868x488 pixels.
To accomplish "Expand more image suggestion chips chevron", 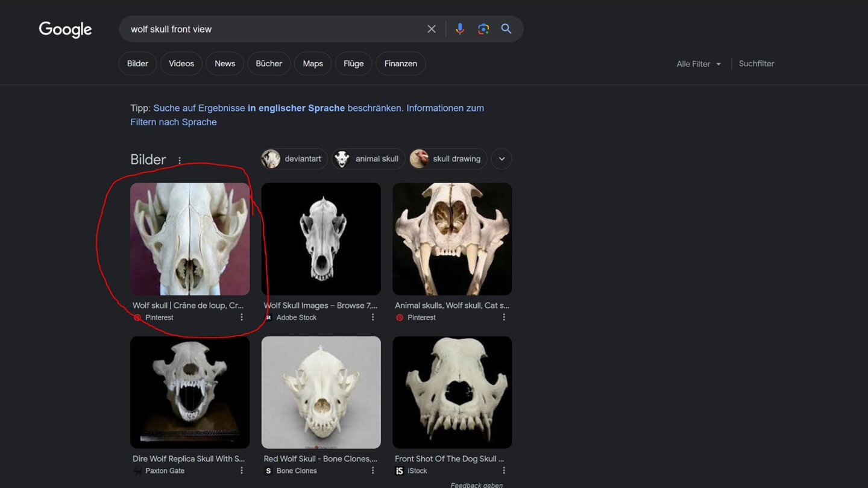I will pos(502,159).
